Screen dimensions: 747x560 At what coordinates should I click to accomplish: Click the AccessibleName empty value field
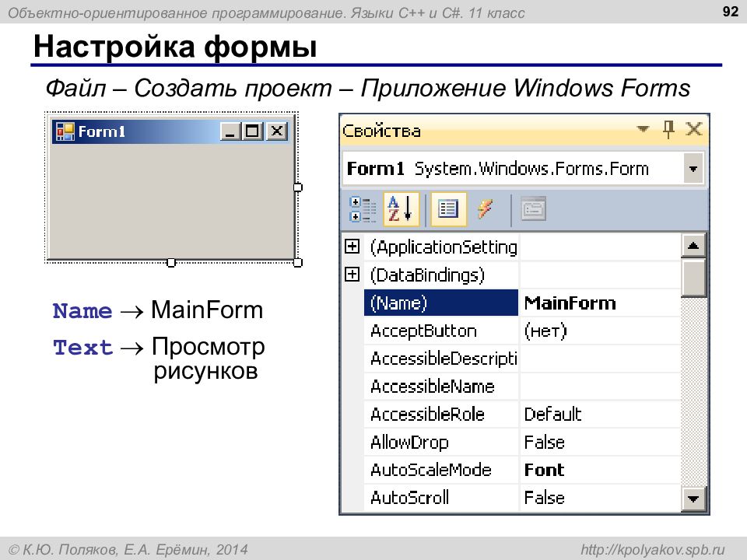pyautogui.click(x=600, y=387)
